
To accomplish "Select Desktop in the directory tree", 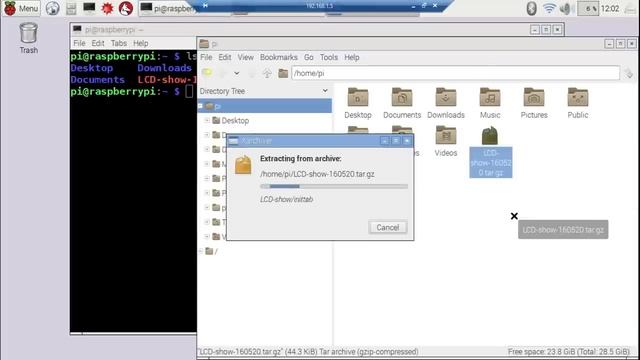I will (235, 120).
